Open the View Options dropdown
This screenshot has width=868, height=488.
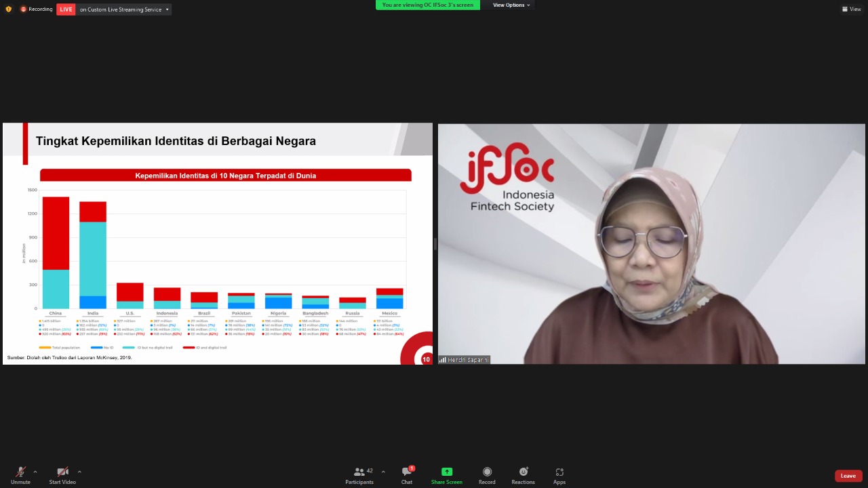pyautogui.click(x=510, y=5)
